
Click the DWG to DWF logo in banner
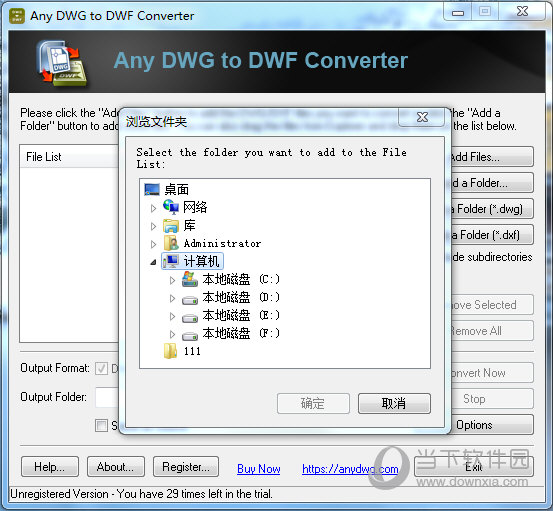point(62,63)
